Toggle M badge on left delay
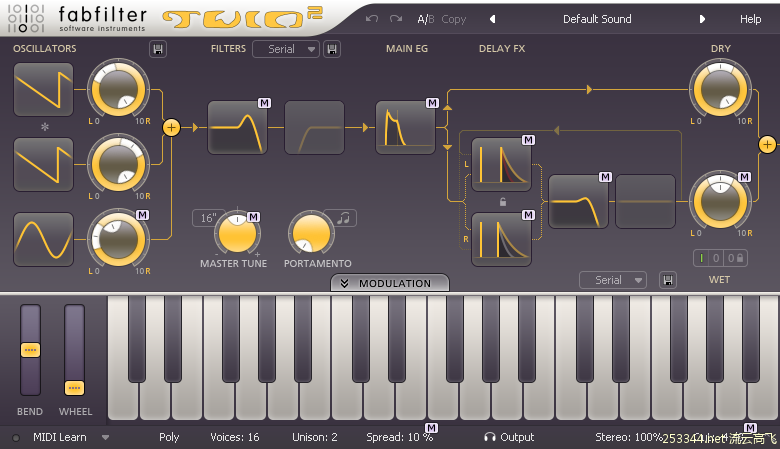The width and height of the screenshot is (780, 449). pos(528,140)
